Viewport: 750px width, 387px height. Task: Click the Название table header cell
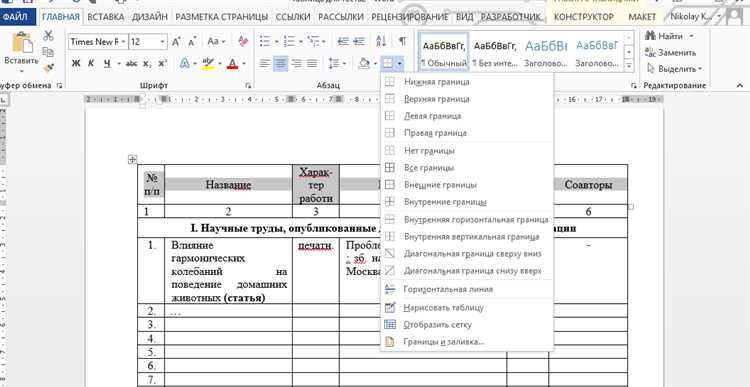coord(228,184)
